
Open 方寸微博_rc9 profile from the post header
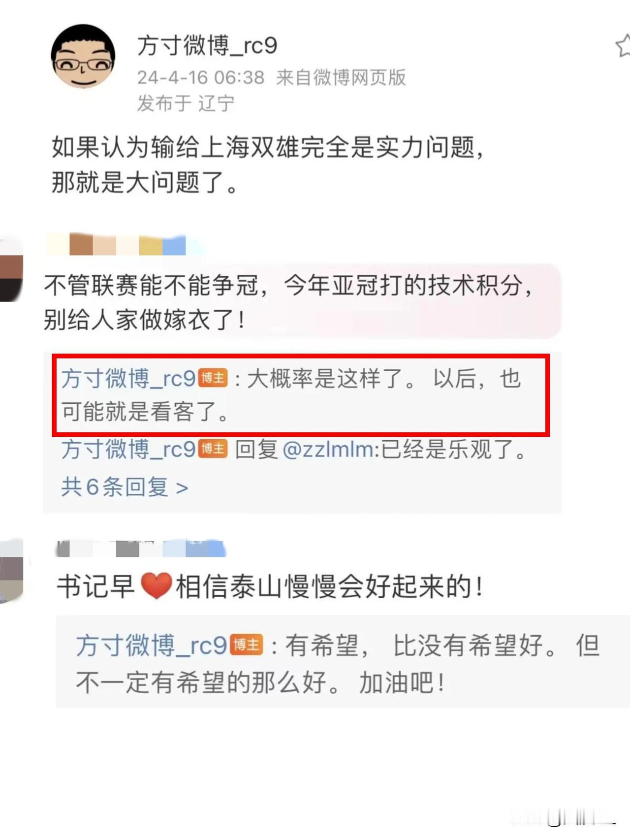[x=207, y=46]
